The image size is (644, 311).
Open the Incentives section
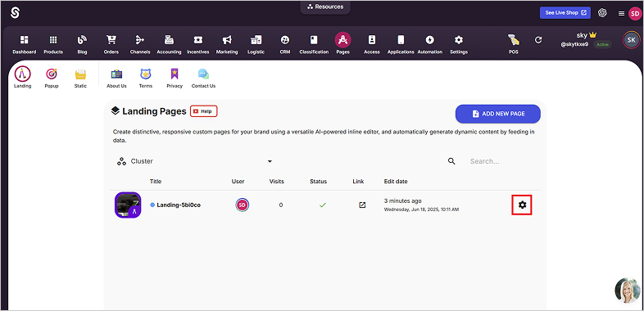(x=198, y=44)
